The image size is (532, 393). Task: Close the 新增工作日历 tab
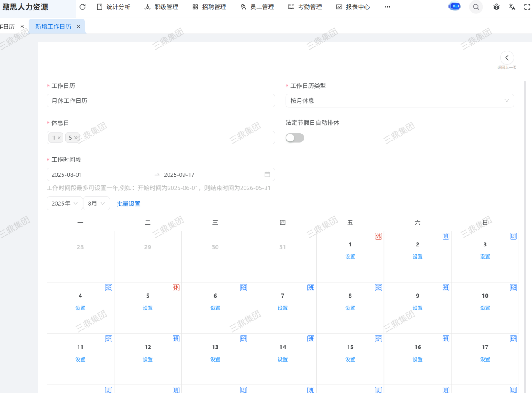79,26
